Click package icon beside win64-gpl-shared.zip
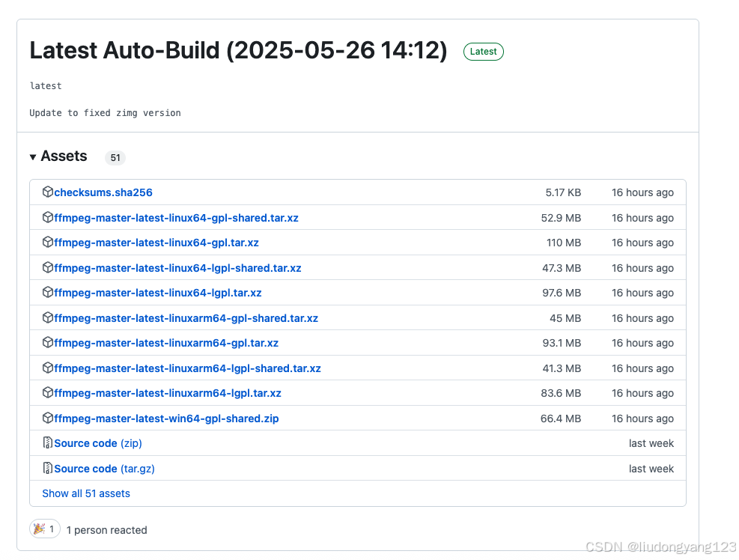This screenshot has width=739, height=560. coord(48,418)
